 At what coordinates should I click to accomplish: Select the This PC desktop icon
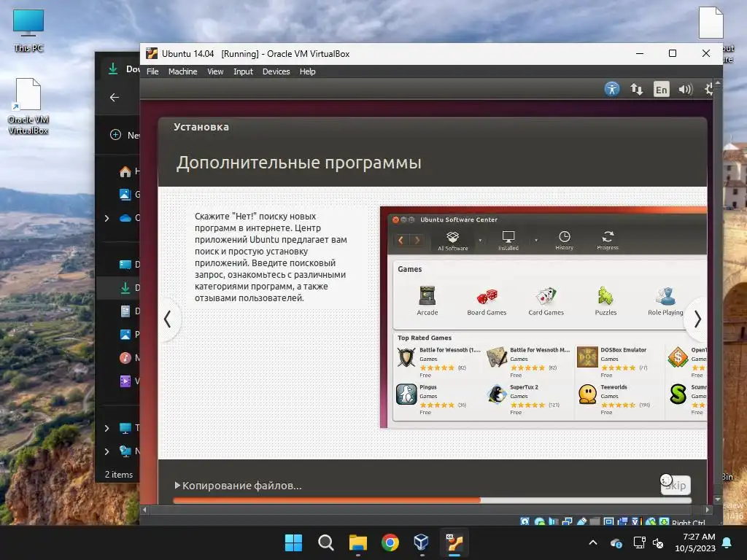[28, 30]
